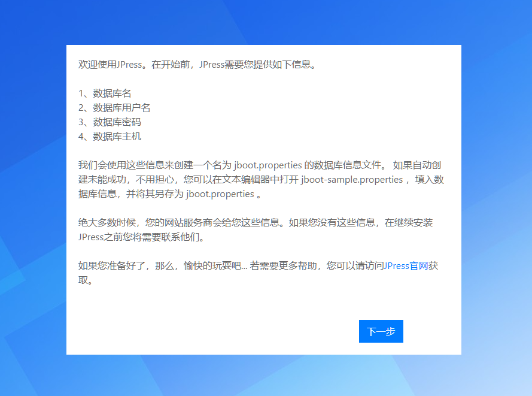Click the paragraph starting 如果您准备好了
This screenshot has height=396, width=532.
pos(258,273)
